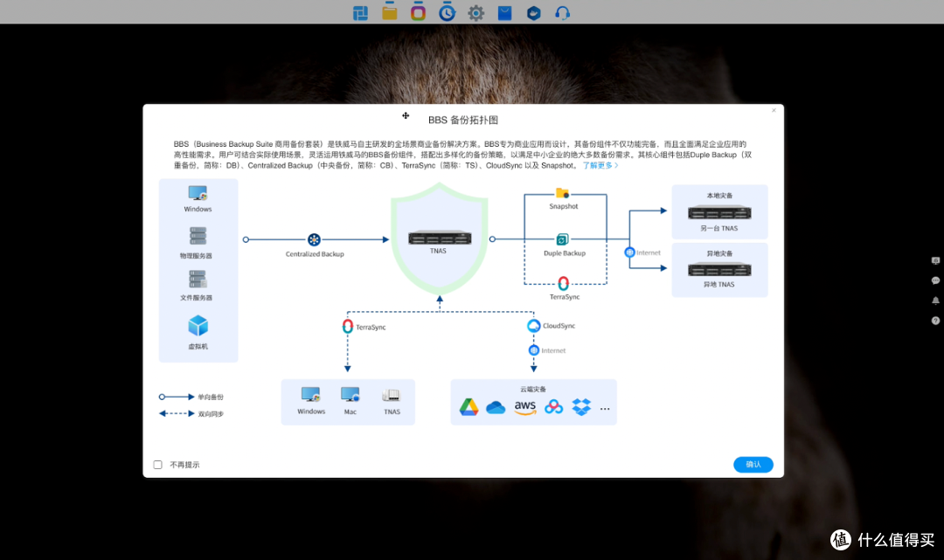Click the 另一台 TNAS device image
The image size is (944, 560).
(x=719, y=213)
